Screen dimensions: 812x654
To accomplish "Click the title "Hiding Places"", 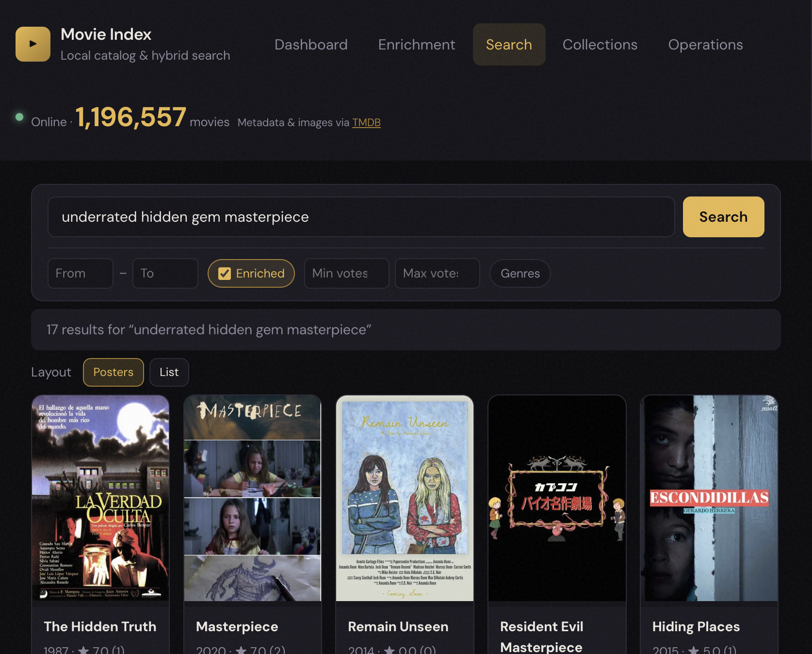I will tap(696, 627).
